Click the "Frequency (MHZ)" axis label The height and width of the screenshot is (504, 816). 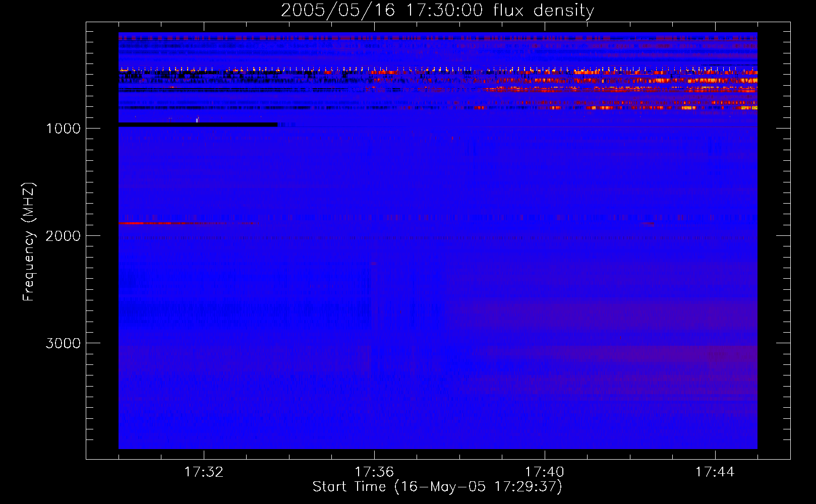[29, 242]
